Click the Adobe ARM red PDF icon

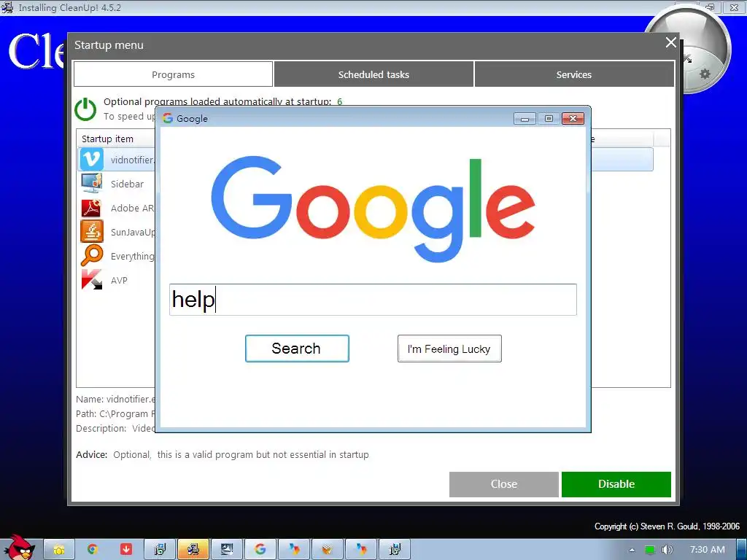click(91, 208)
